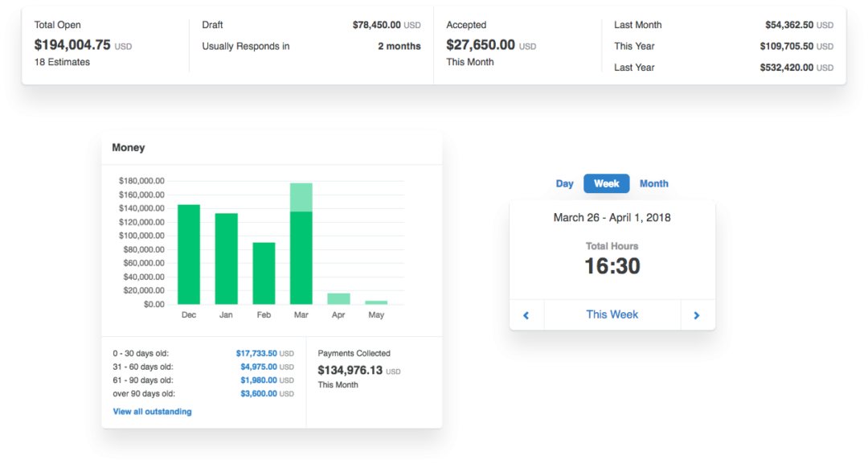This screenshot has width=868, height=464.
Task: Go to the previous week with left arrow
Action: pyautogui.click(x=526, y=315)
